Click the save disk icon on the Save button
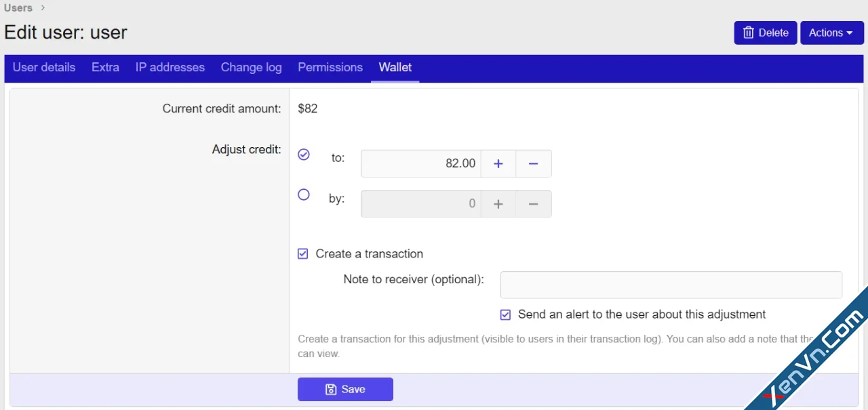868x410 pixels. [330, 389]
